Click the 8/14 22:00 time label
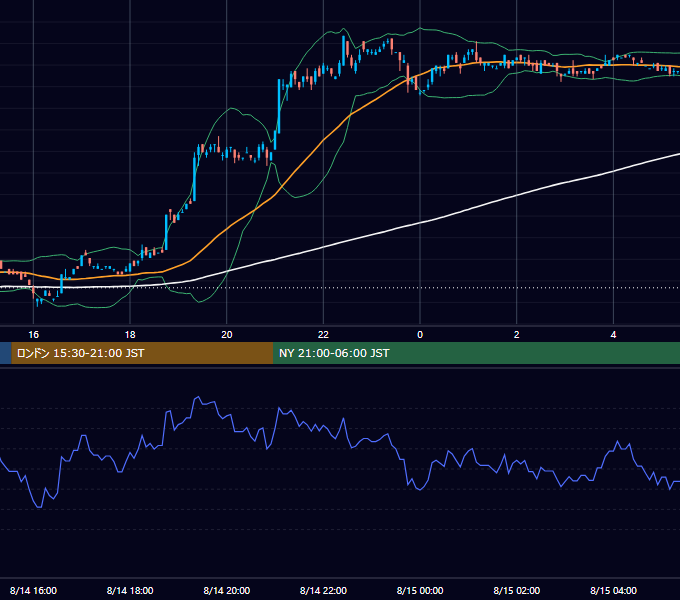The image size is (680, 600). click(x=324, y=590)
